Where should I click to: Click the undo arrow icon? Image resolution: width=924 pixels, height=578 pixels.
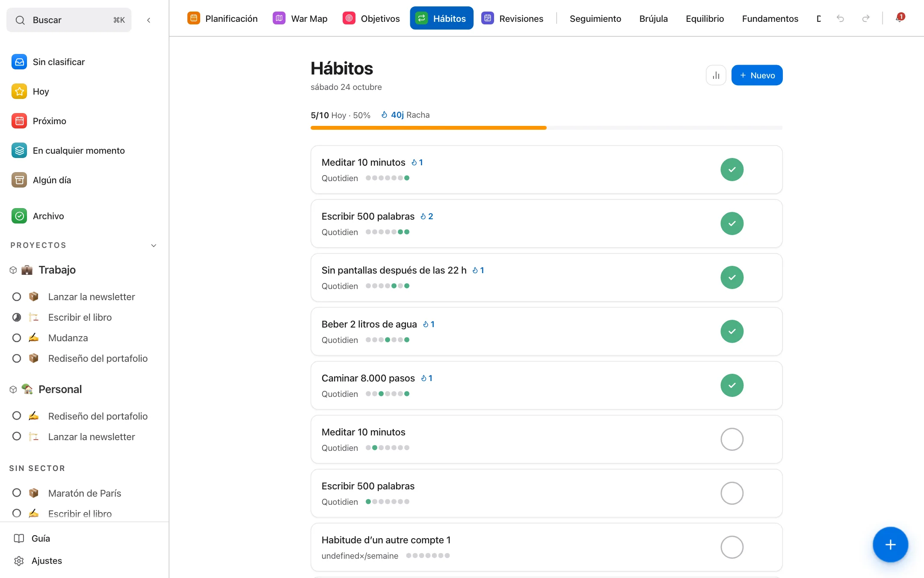tap(840, 18)
